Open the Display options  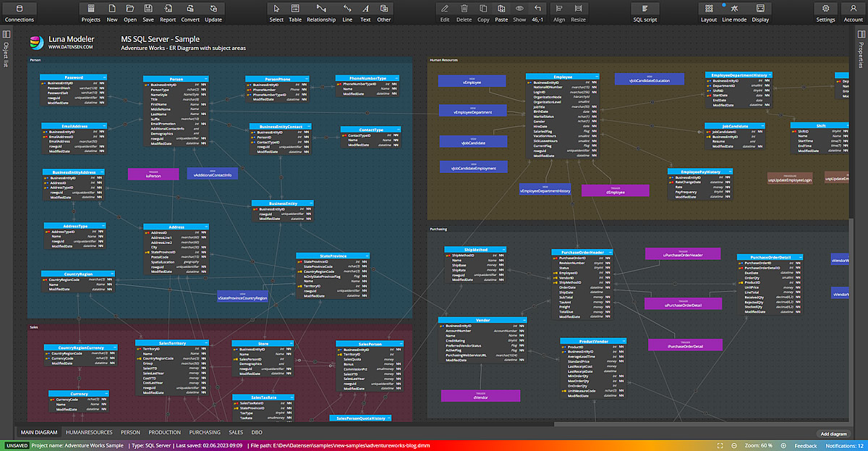(x=760, y=12)
